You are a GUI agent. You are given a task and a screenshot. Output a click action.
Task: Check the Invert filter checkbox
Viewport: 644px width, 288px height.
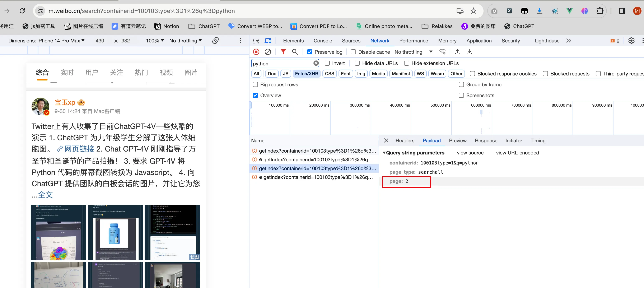[x=327, y=63]
